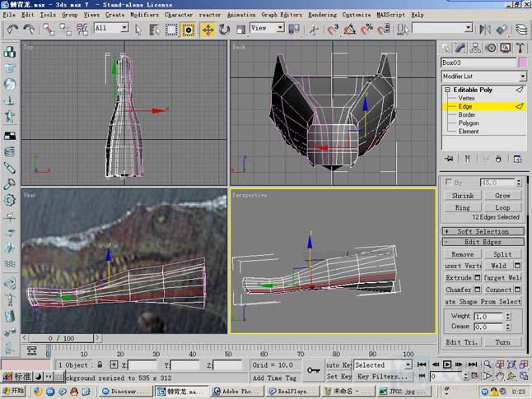Open the Connect settings box icon

point(517,290)
